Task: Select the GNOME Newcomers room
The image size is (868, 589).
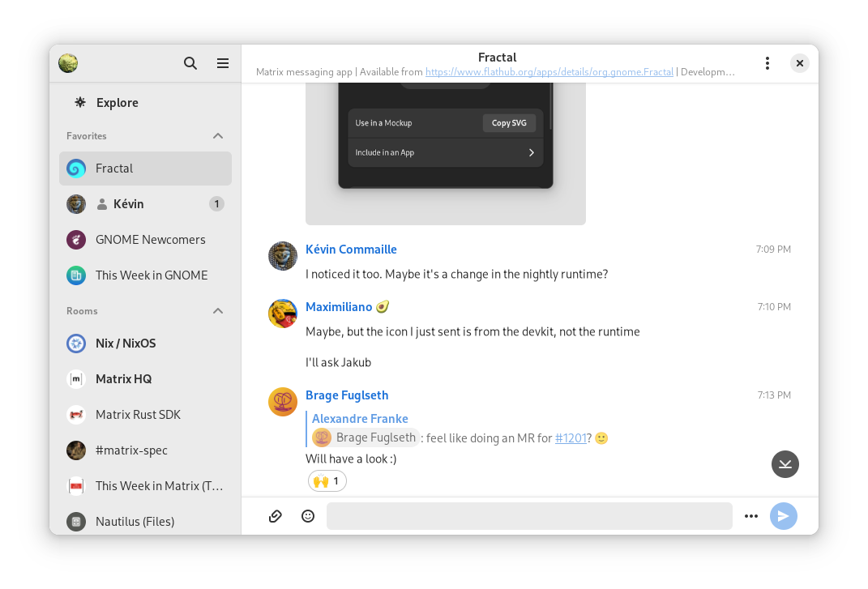Action: point(150,240)
